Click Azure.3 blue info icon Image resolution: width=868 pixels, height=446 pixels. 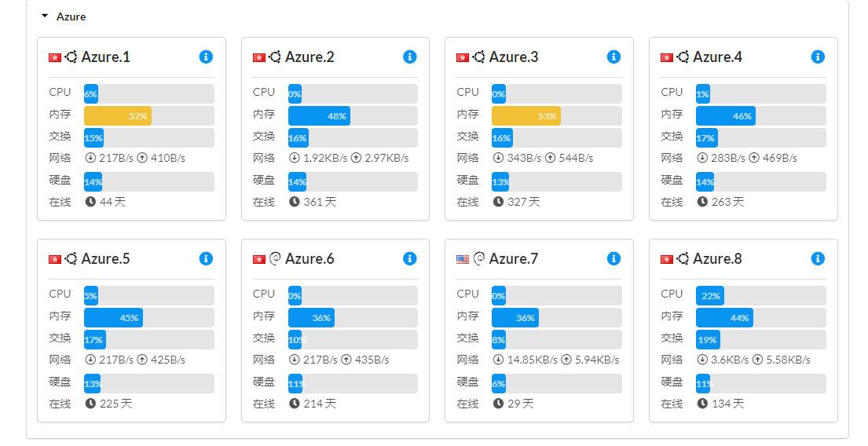pyautogui.click(x=613, y=57)
